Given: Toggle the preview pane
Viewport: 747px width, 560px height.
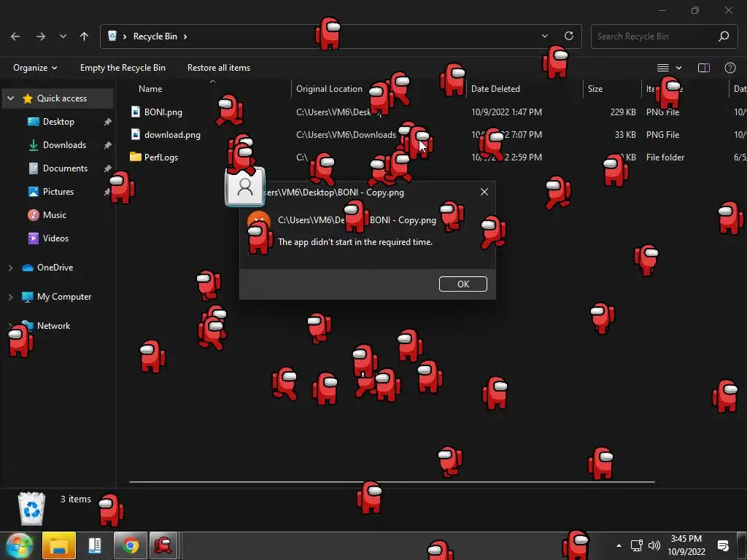Looking at the screenshot, I should 704,68.
